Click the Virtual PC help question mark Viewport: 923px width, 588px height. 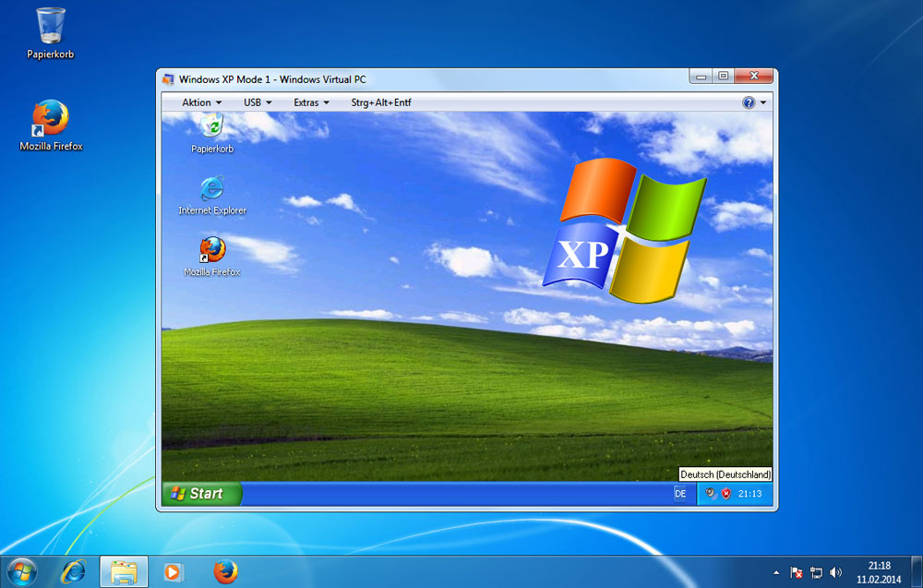[x=749, y=102]
